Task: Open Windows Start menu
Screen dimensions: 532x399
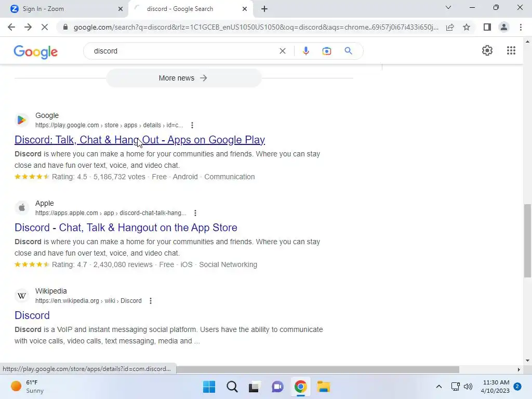Action: point(209,387)
